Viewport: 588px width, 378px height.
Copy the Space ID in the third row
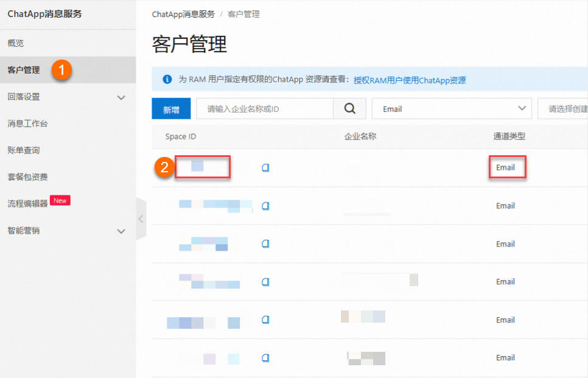point(265,243)
